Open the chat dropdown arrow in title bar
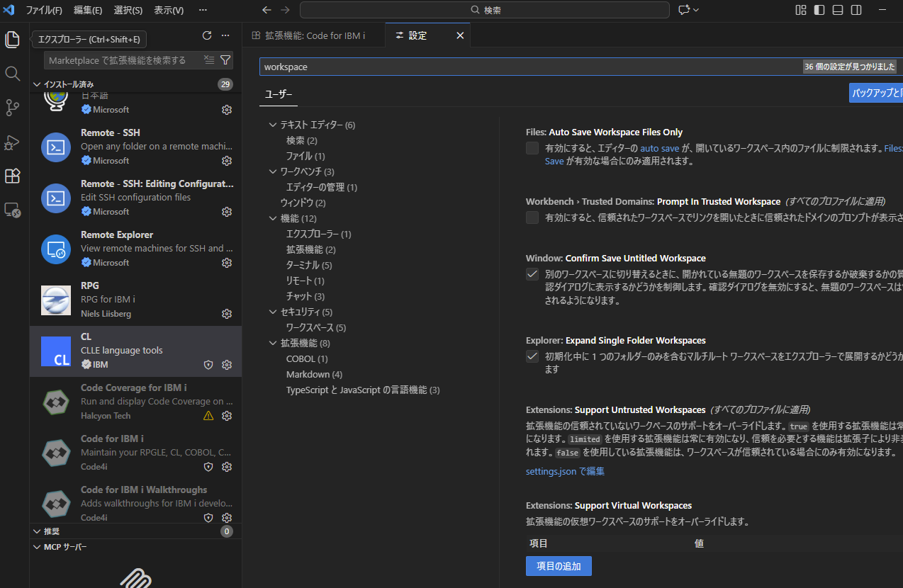Viewport: 903px width, 588px height. point(696,10)
